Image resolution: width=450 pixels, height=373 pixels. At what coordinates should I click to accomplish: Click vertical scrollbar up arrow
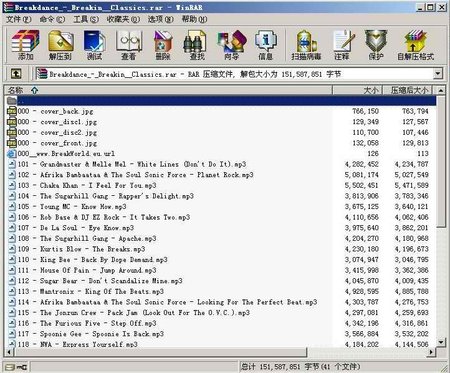441,90
